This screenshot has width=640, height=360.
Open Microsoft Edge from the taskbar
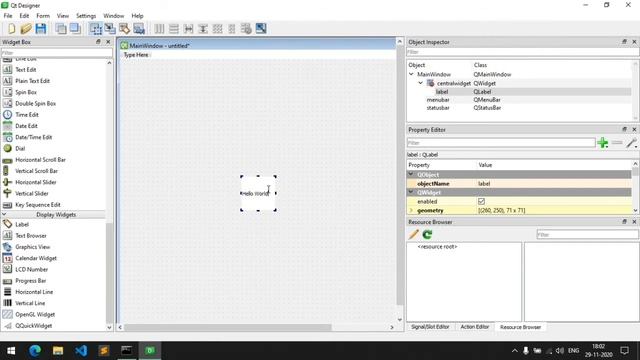tap(35, 350)
